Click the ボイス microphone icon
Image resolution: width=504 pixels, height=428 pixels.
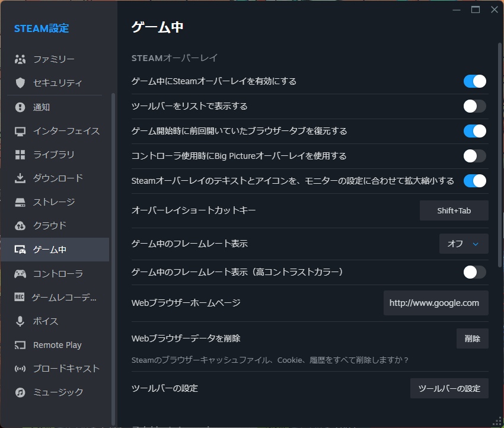pos(20,321)
